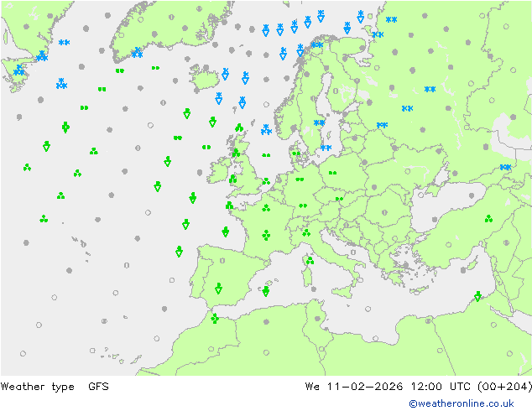Click the snow symbol at Greenland's southern tip

137,53
